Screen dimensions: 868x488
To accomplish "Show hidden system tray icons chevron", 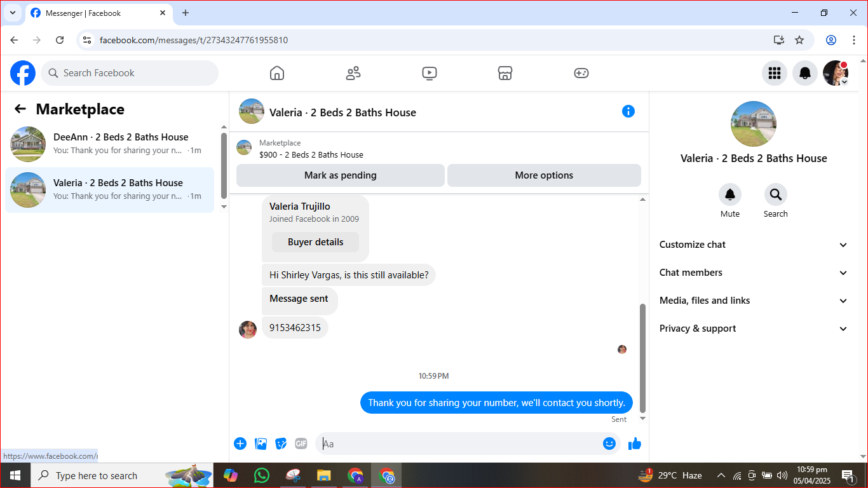I will tap(721, 475).
